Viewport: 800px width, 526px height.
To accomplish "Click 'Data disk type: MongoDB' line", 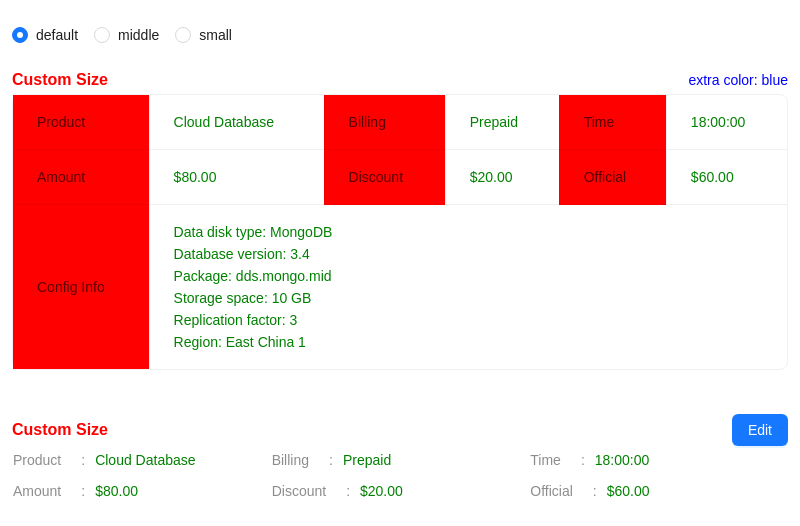I will pyautogui.click(x=253, y=233).
